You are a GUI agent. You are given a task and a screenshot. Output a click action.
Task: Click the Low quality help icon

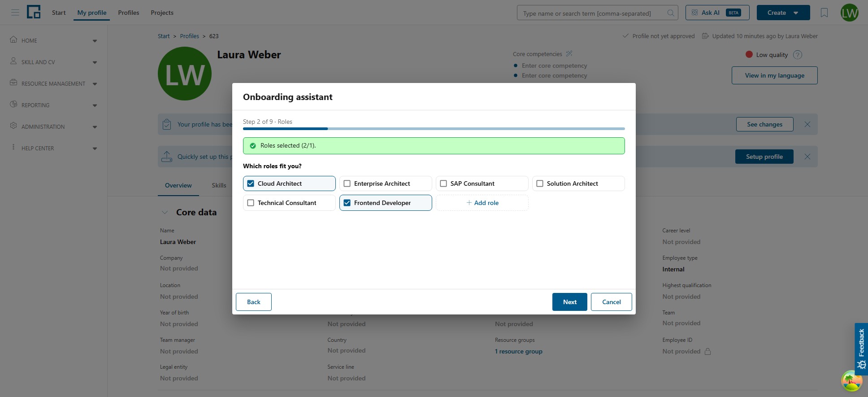[x=798, y=55]
